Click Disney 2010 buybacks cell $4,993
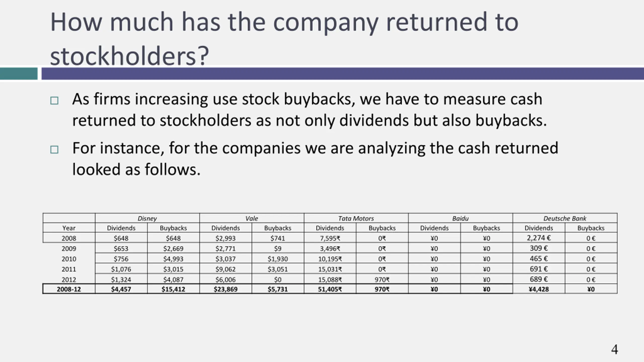The width and height of the screenshot is (644, 362). click(x=173, y=259)
